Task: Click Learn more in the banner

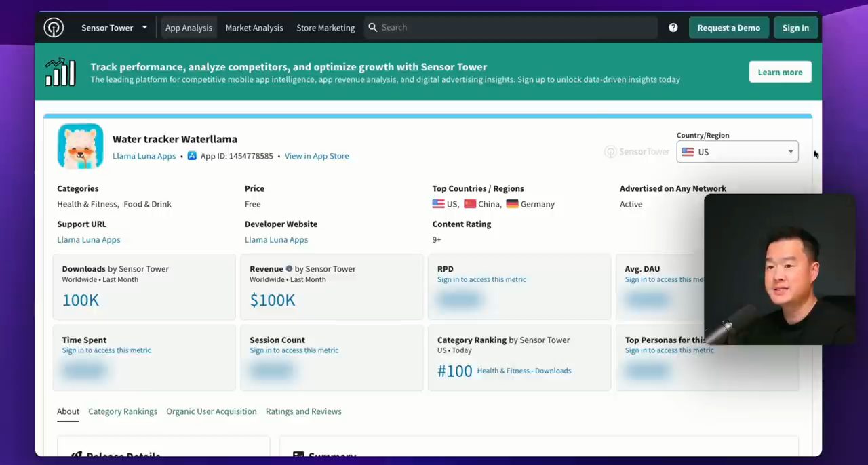Action: [x=780, y=72]
